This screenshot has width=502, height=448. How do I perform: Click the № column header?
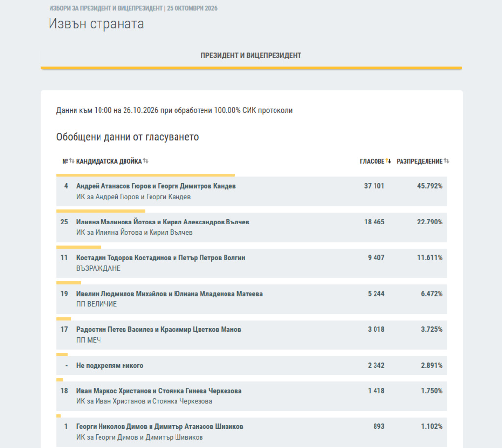(65, 161)
